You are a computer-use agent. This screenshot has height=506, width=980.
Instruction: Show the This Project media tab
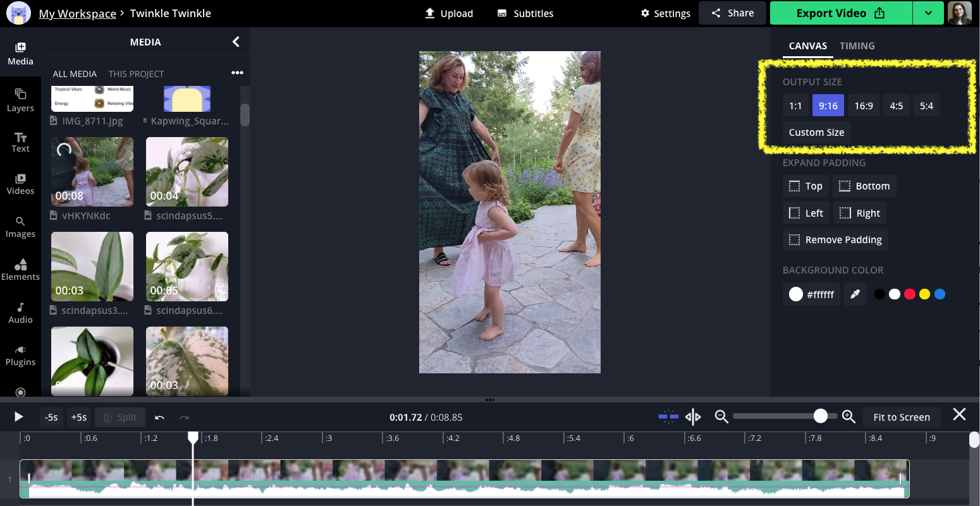(136, 74)
